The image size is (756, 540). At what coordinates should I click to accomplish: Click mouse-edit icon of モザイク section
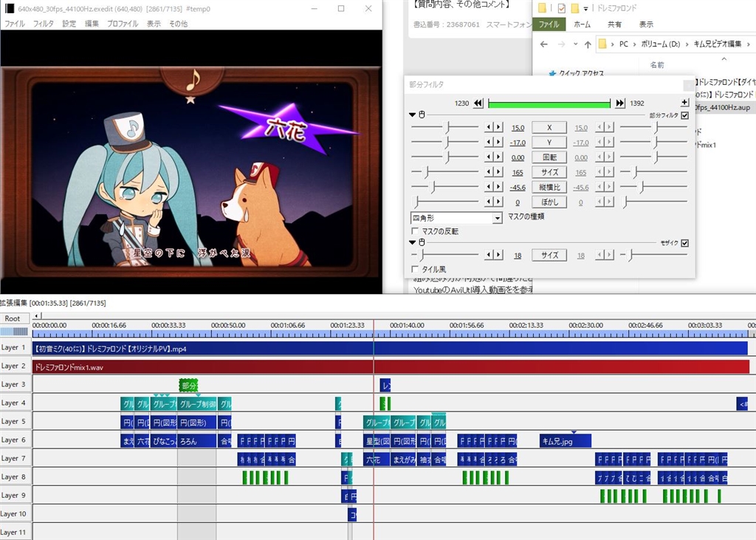pos(422,242)
